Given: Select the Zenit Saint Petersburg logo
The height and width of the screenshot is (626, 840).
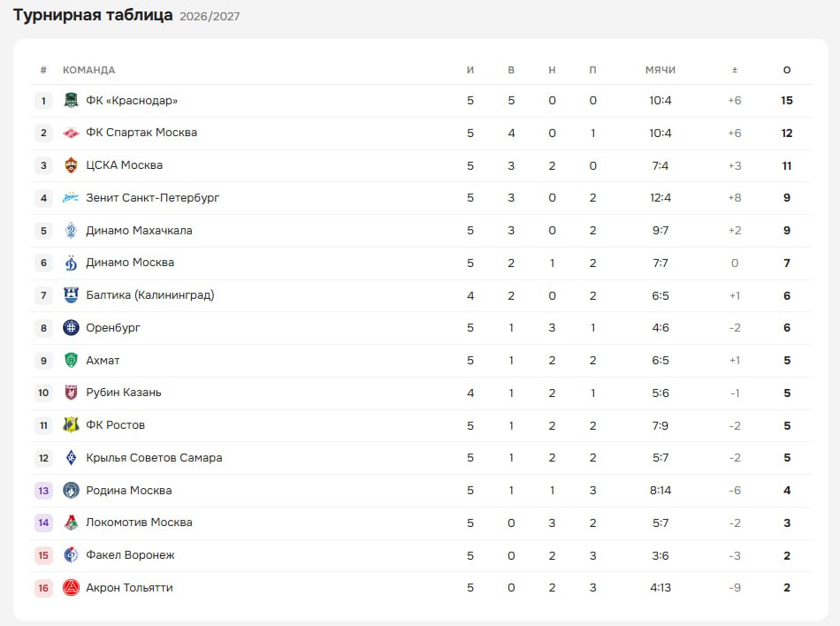Looking at the screenshot, I should coord(71,197).
